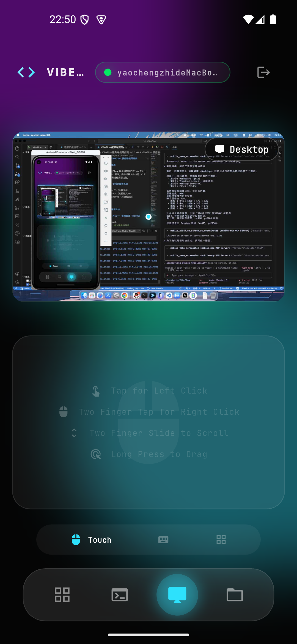Click the red stop square in the debug toolbar
297x644 pixels.
pos(162,147)
